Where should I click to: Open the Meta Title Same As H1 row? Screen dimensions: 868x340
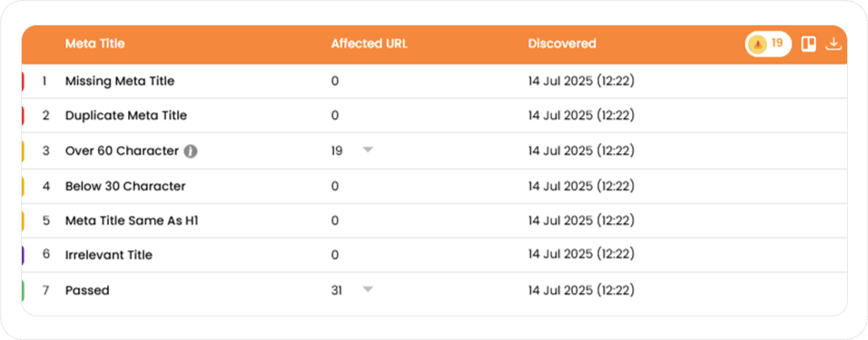pyautogui.click(x=434, y=220)
